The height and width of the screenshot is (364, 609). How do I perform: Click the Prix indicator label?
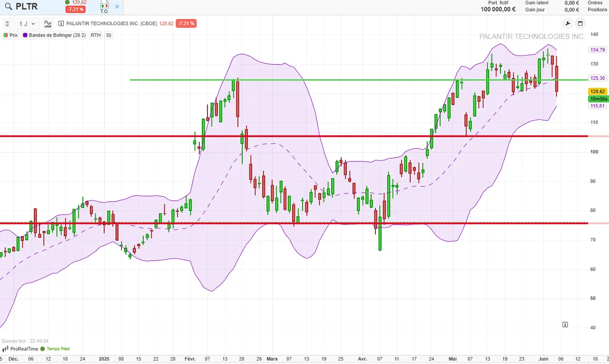point(11,35)
